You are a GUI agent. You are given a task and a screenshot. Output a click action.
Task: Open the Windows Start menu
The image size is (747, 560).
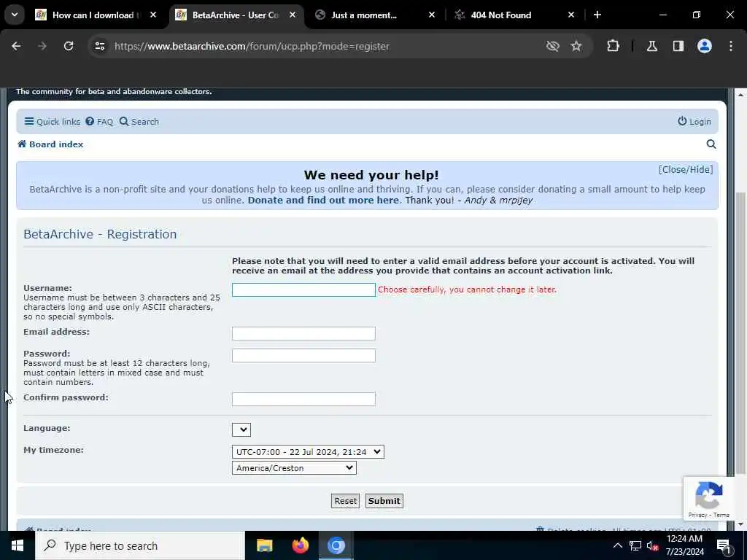pyautogui.click(x=18, y=545)
